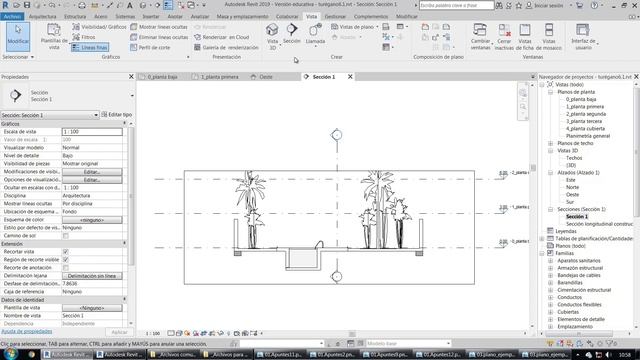Select the Sección tool

[291, 33]
